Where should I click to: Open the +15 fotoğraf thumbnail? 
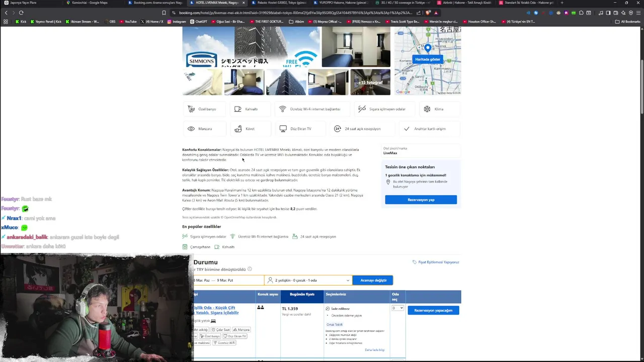[370, 82]
